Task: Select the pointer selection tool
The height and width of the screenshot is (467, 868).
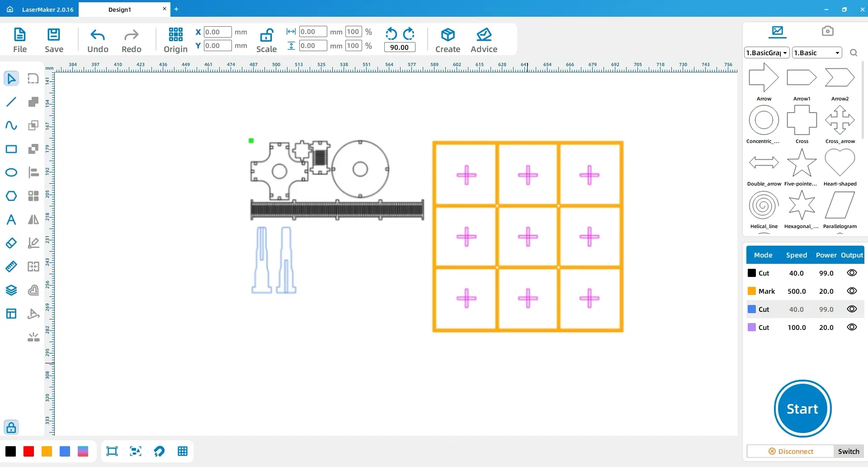Action: (x=11, y=78)
